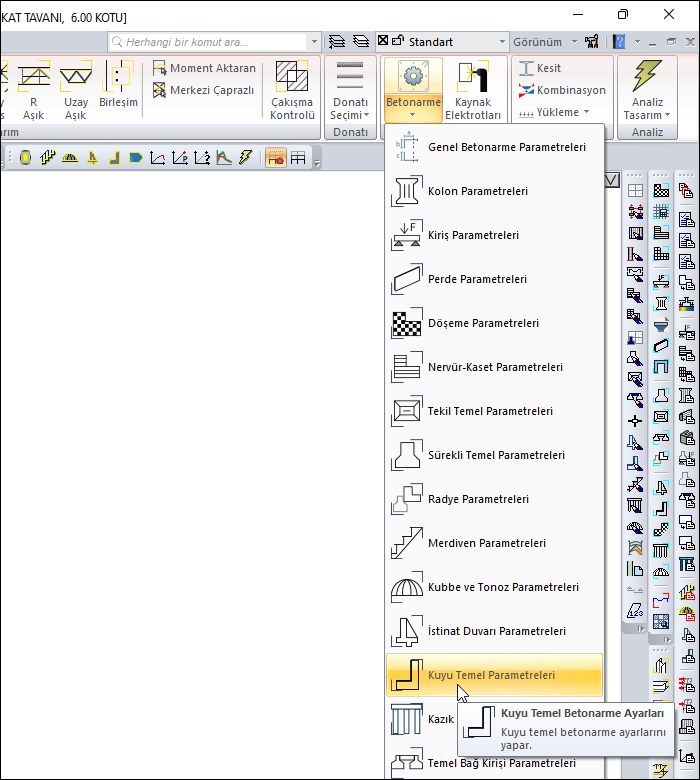
Task: Restore the inner document window
Action: [671, 42]
